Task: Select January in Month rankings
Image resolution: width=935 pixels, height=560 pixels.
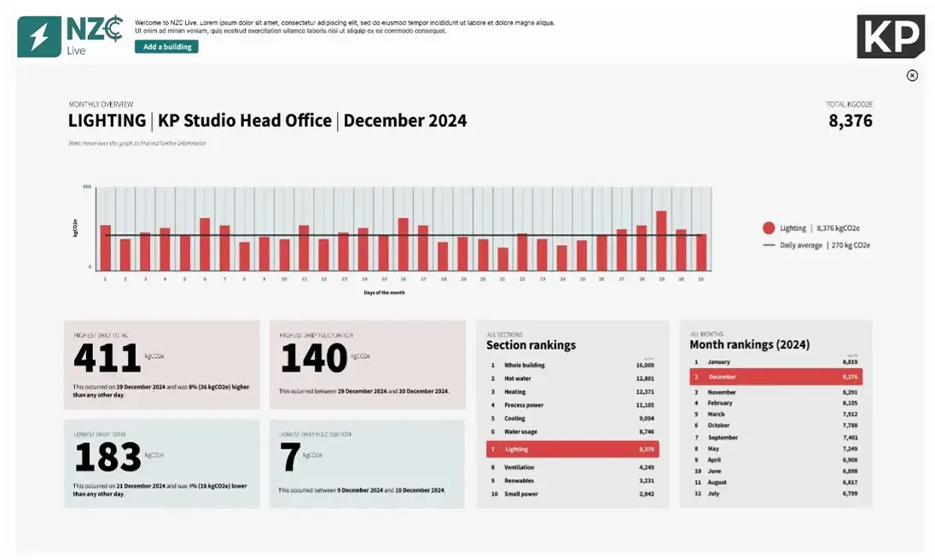Action: 775,362
